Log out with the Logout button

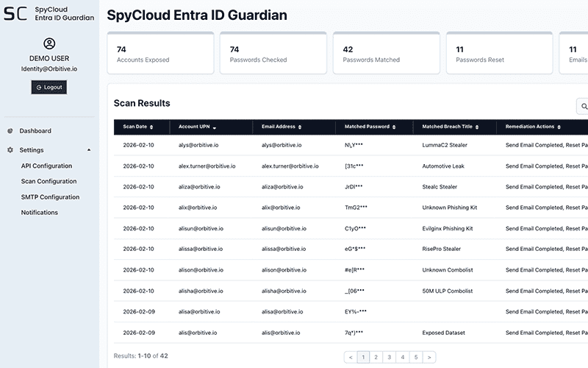(49, 87)
